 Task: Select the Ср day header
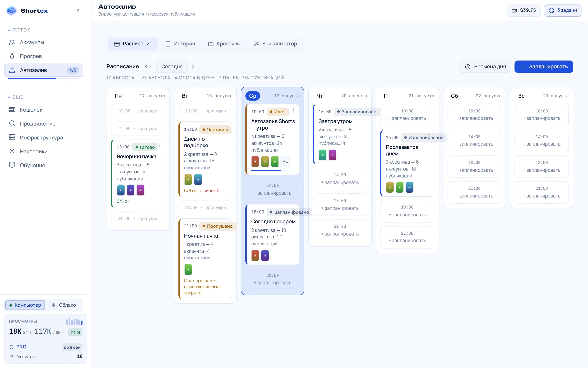pos(253,96)
